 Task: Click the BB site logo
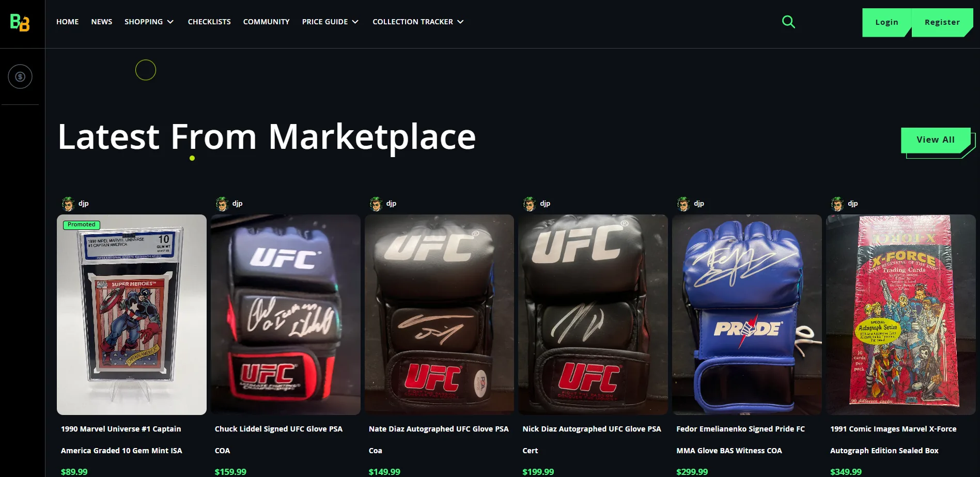pos(20,22)
